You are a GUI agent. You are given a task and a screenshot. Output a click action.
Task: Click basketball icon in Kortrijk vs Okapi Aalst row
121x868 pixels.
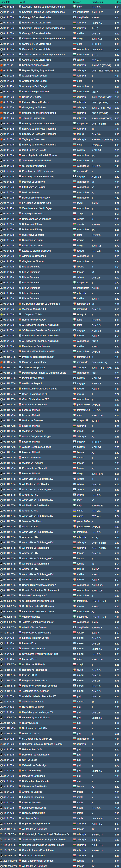pyautogui.click(x=1, y=368)
